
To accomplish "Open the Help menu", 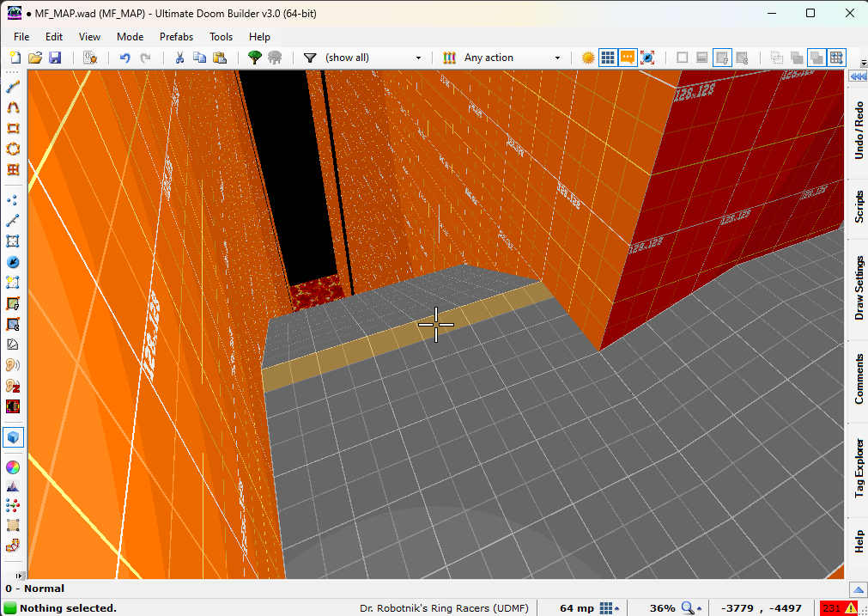I will pos(259,37).
